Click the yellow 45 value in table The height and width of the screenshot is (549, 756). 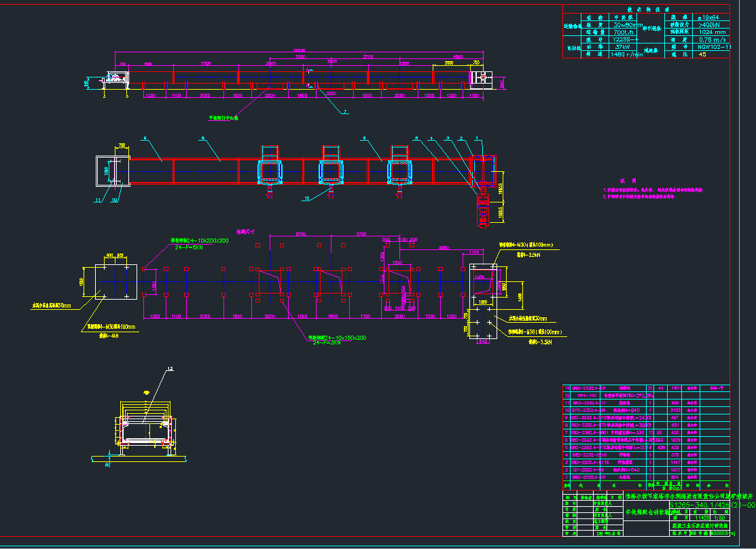[x=702, y=54]
